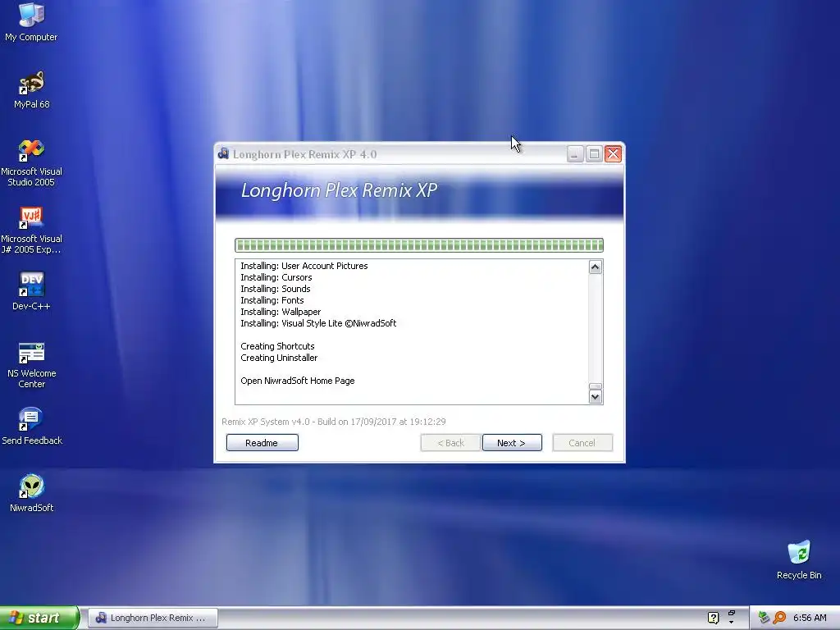Click the Readme button

[x=262, y=442]
